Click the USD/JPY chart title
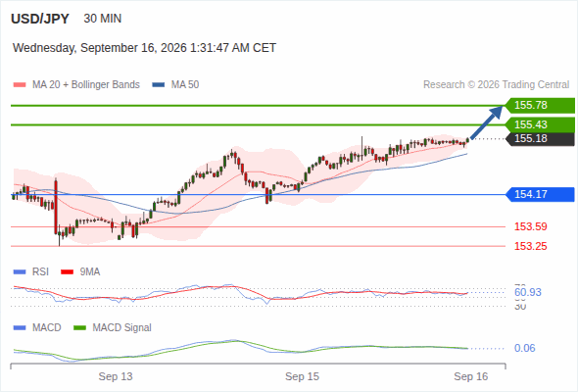Screen dimensions: 578x392 coord(40,19)
